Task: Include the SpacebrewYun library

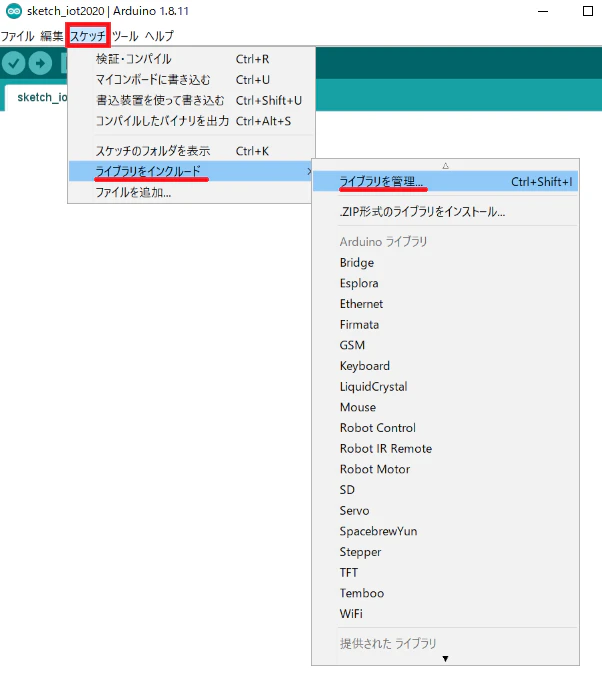Action: coord(445,531)
